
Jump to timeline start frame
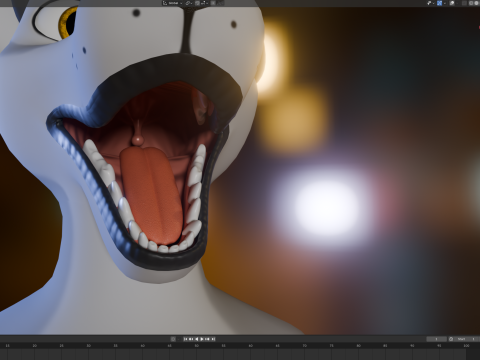pyautogui.click(x=185, y=339)
